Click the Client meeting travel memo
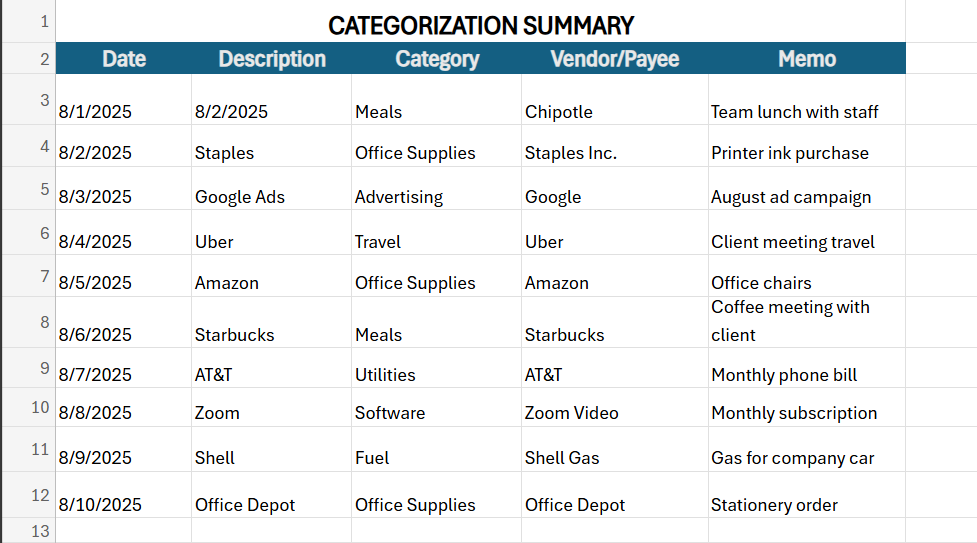Viewport: 977px width, 543px height. point(793,242)
